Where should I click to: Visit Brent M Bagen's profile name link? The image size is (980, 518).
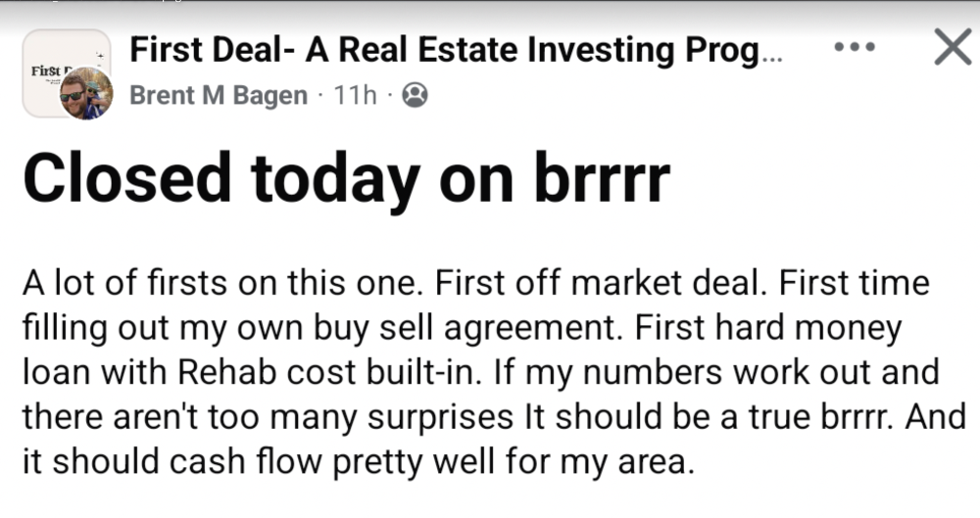(x=218, y=96)
